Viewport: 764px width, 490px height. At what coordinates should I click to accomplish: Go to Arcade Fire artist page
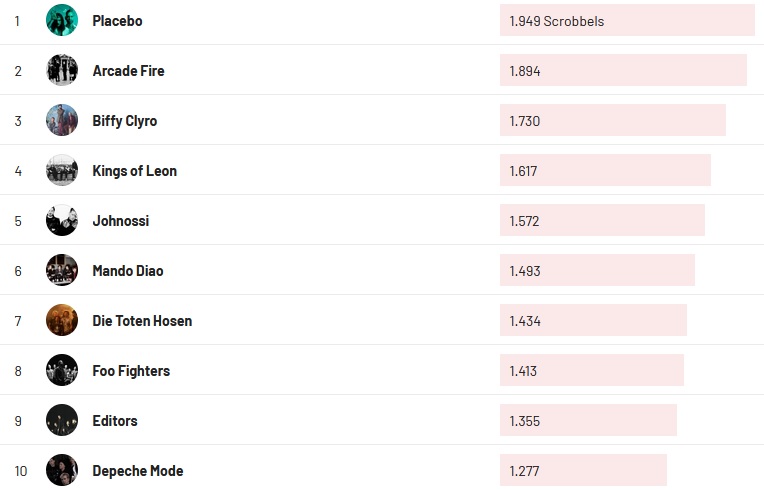(128, 71)
